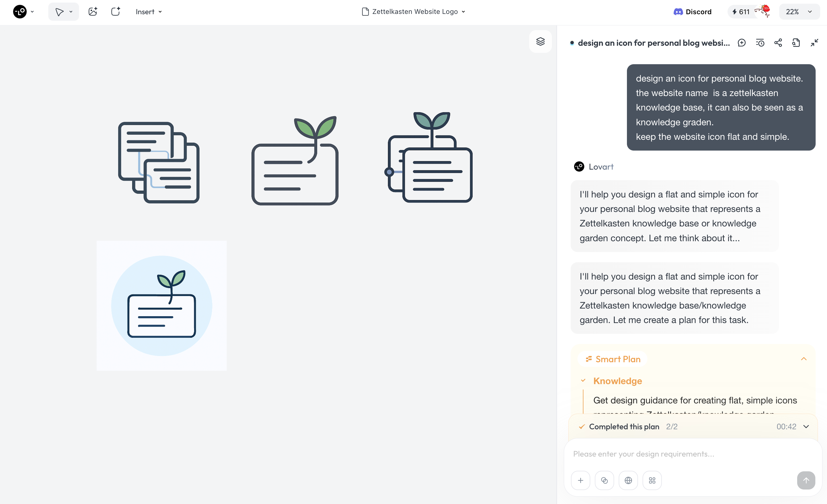Expand the select tool dropdown arrow
827x504 pixels.
click(71, 12)
